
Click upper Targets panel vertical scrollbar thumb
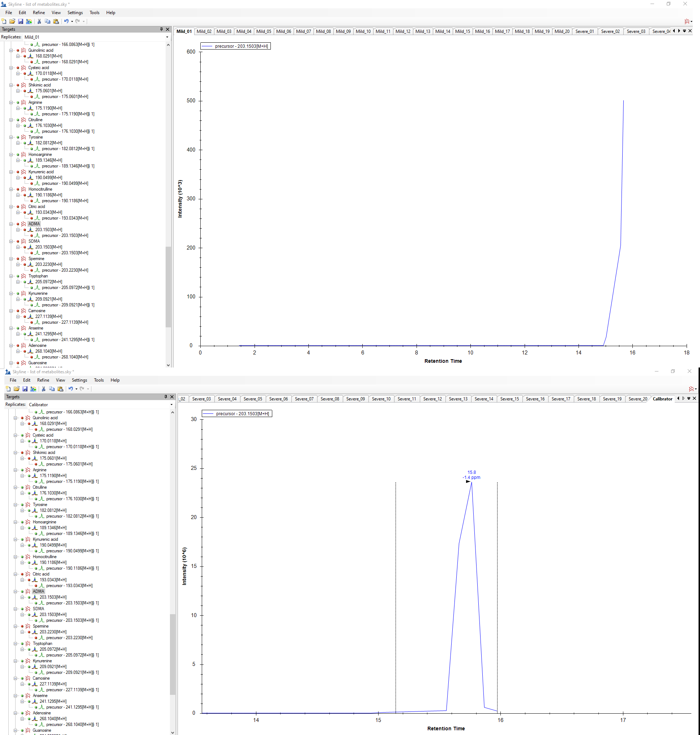pos(168,287)
